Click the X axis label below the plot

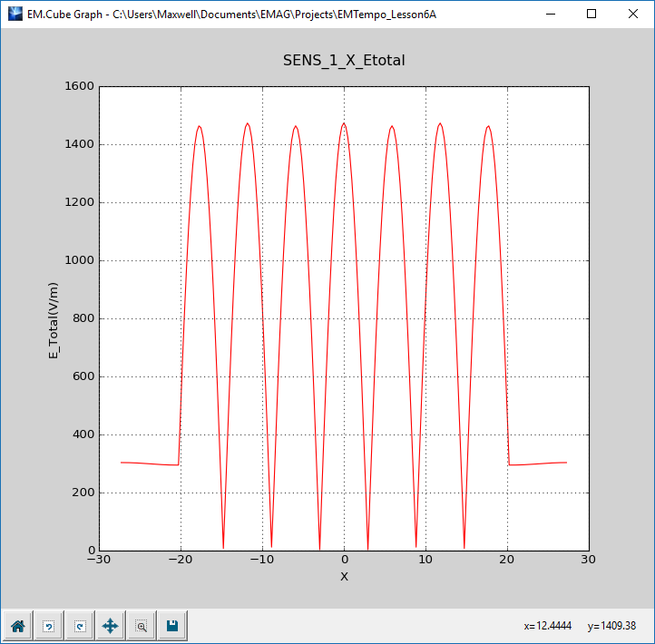344,576
